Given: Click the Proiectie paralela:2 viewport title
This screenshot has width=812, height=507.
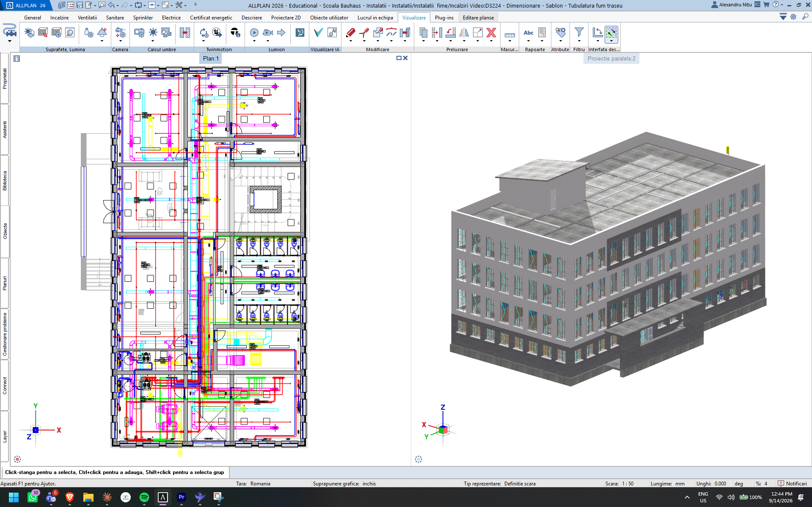Looking at the screenshot, I should click(611, 58).
